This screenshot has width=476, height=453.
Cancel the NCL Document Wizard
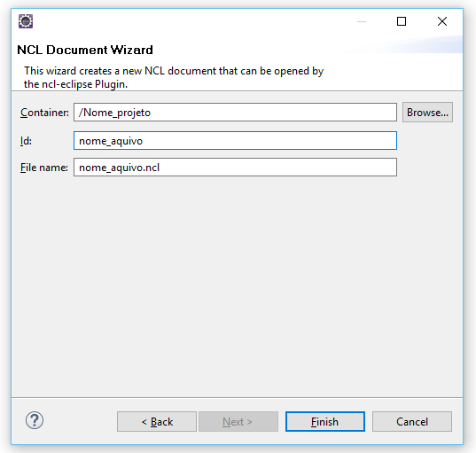(412, 421)
